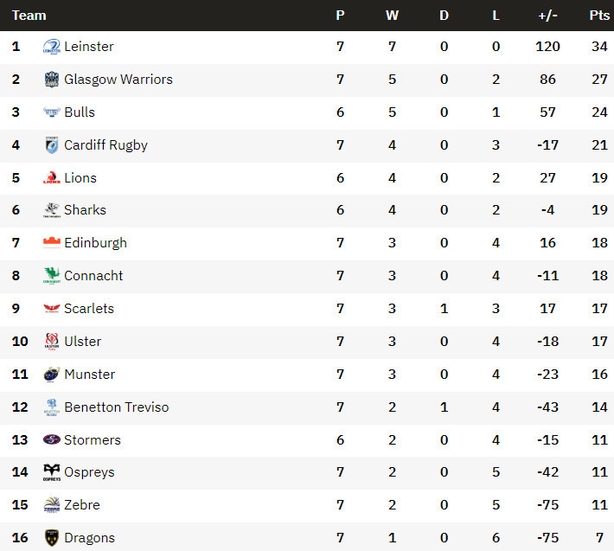Image resolution: width=614 pixels, height=551 pixels.
Task: Click the Ospreys black logo
Action: 52,472
